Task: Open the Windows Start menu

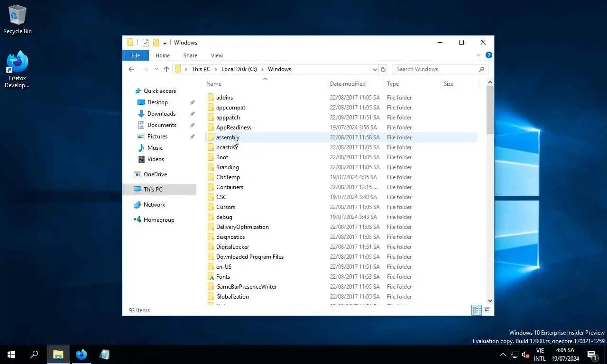Action: click(x=11, y=355)
